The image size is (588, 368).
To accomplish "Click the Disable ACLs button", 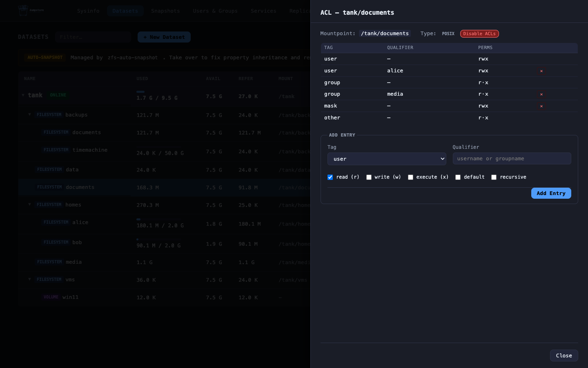I will coord(479,34).
